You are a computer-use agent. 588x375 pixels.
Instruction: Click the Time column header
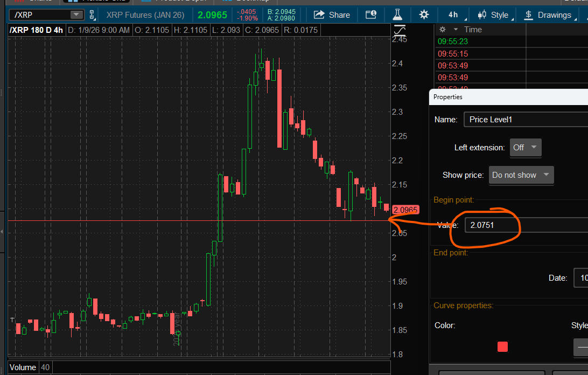click(x=473, y=29)
